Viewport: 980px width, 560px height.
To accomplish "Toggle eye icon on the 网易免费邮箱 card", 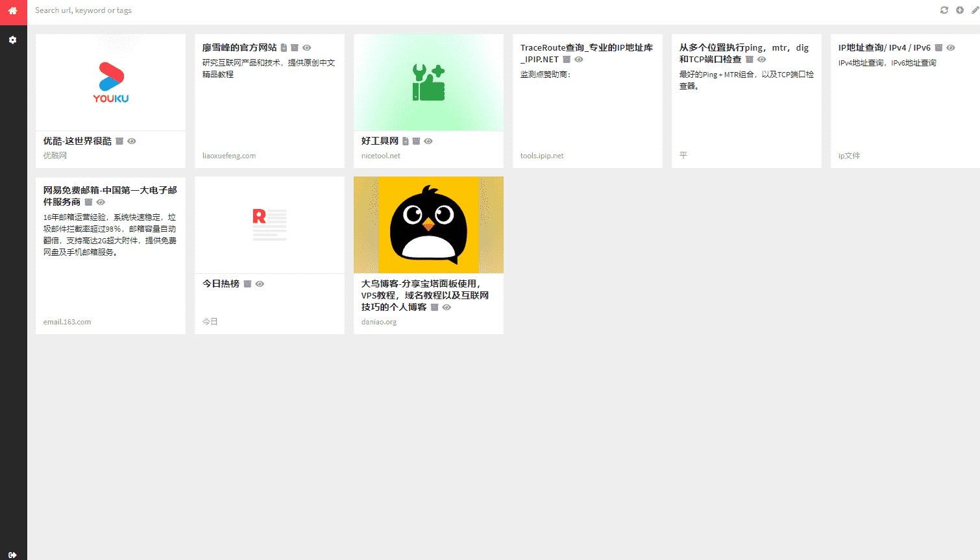I will tap(101, 202).
